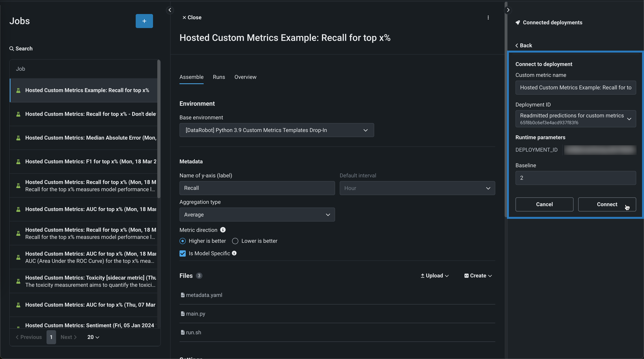Uncheck Is Model Specific checkbox
Viewport: 644px width, 359px height.
point(182,253)
